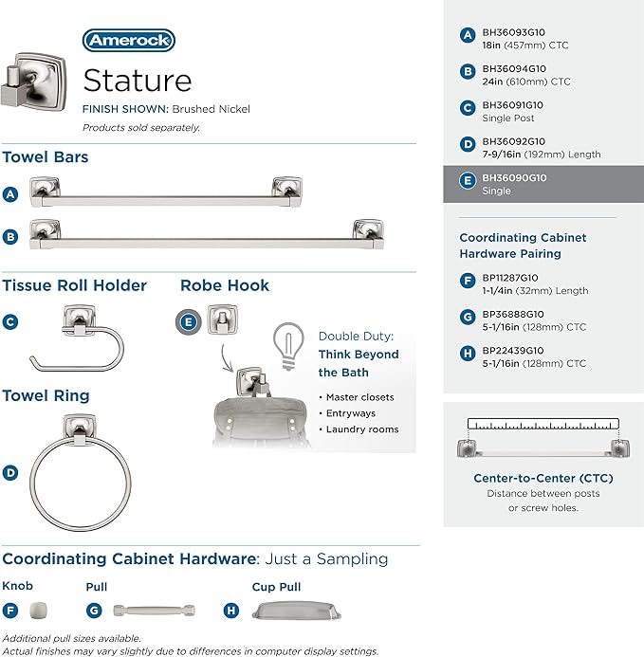Click the Center-to-Center ruler diagram
Image resolution: width=644 pixels, height=657 pixels.
point(543,437)
